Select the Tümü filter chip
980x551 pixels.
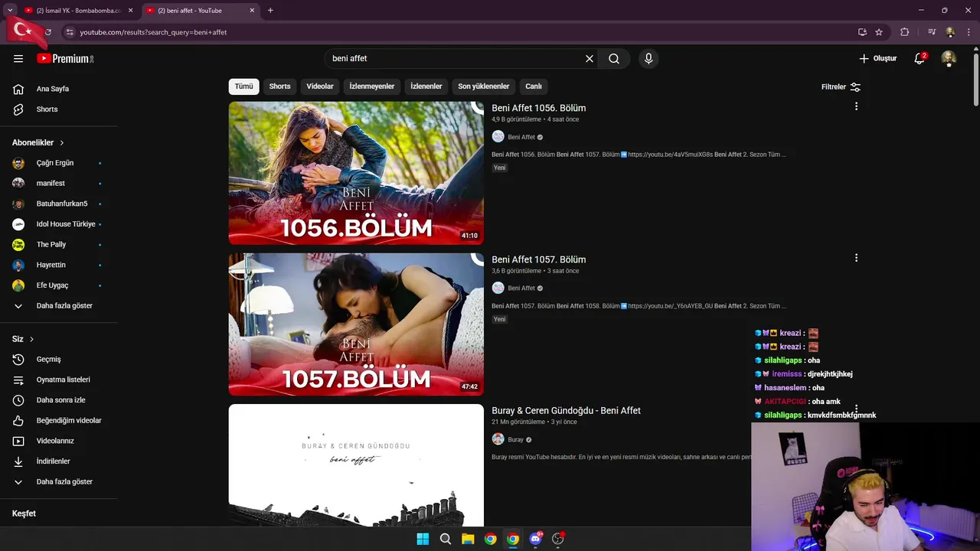coord(243,86)
